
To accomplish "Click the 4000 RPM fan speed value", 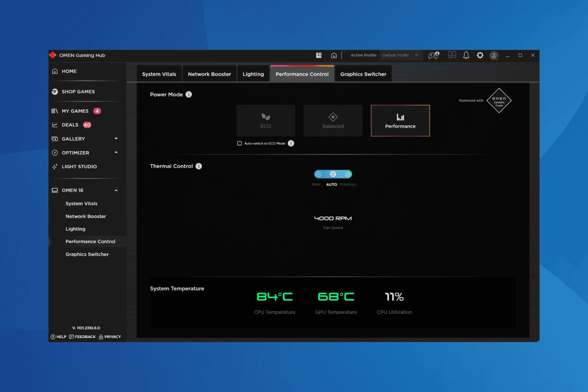I will [x=333, y=218].
